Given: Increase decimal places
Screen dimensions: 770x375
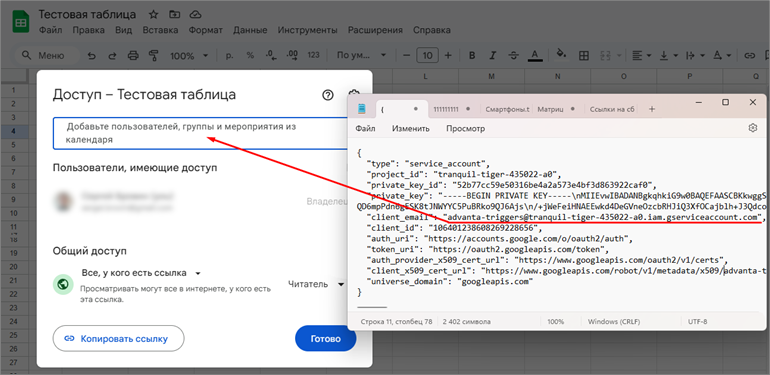Looking at the screenshot, I should 292,55.
